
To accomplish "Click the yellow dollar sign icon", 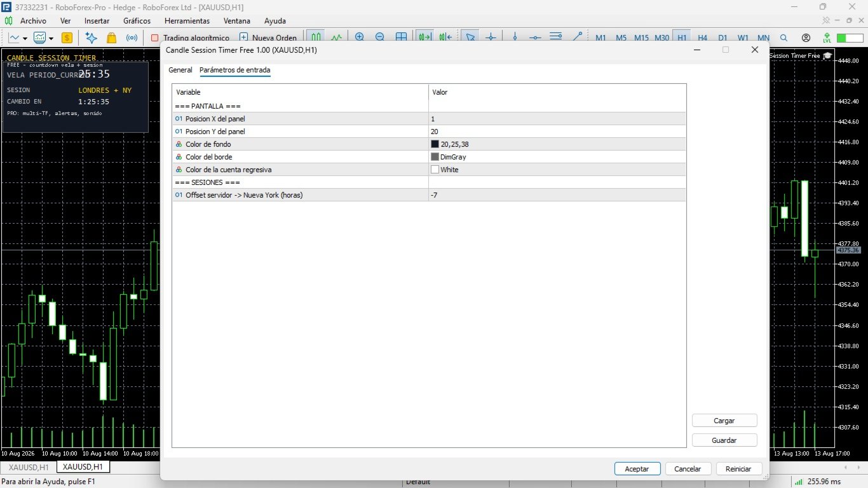I will click(67, 37).
